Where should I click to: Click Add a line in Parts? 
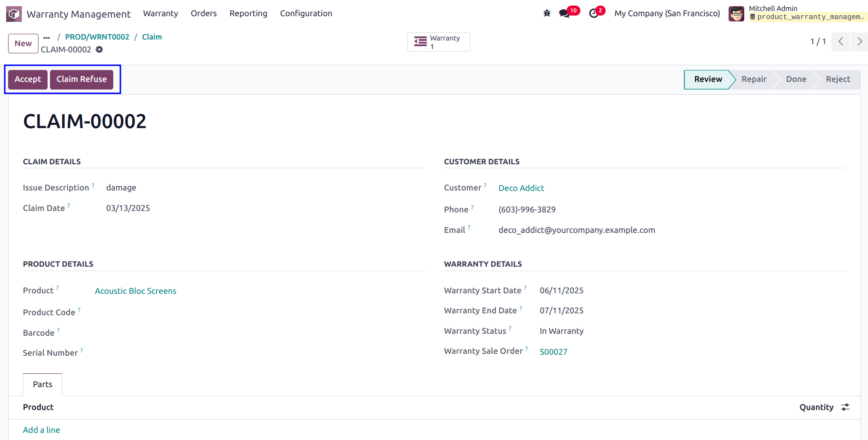pos(41,430)
